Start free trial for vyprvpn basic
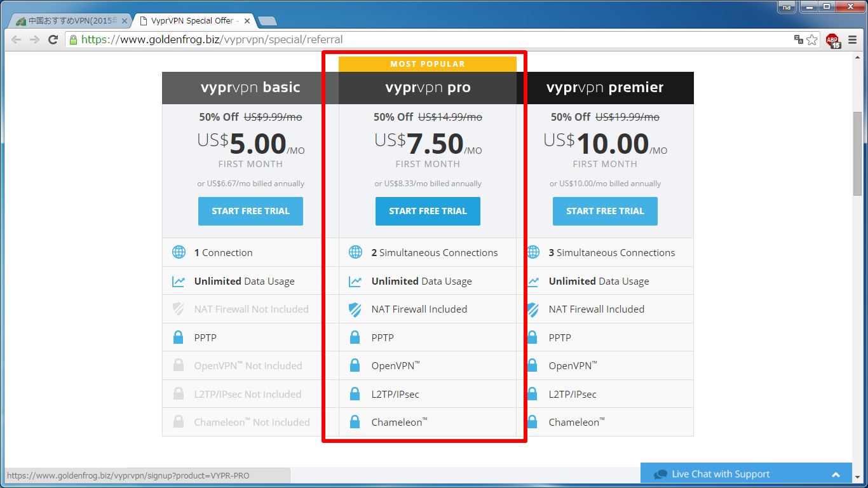 tap(250, 211)
